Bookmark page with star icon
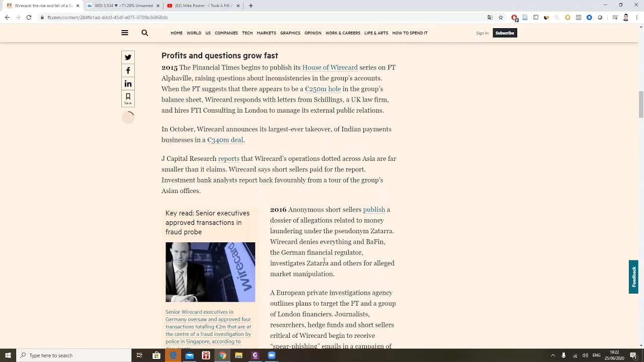Screen dimensions: 644x362 501,17
